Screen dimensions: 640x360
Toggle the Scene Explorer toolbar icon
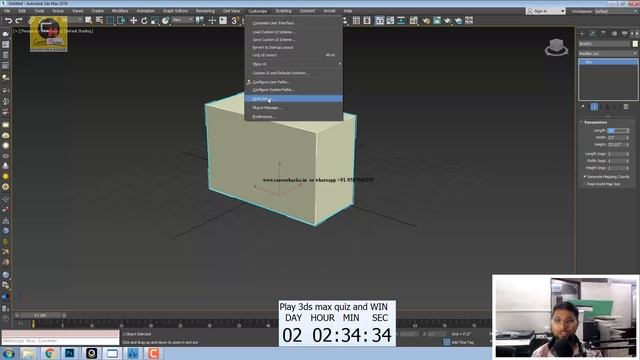[x=356, y=20]
